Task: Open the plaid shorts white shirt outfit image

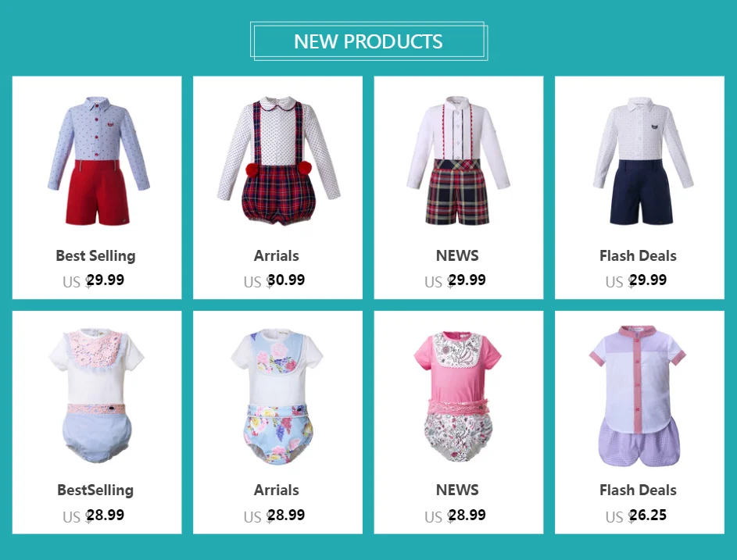Action: 458,161
